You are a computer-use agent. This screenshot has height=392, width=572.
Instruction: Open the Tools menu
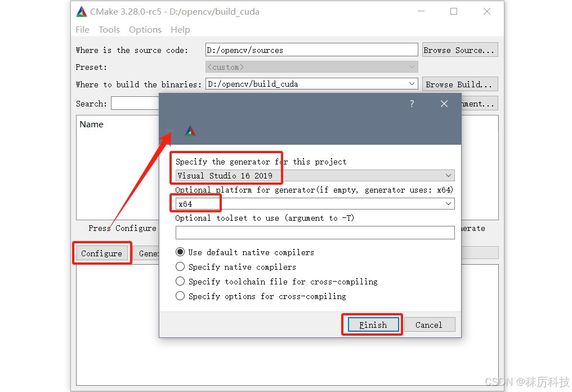109,29
